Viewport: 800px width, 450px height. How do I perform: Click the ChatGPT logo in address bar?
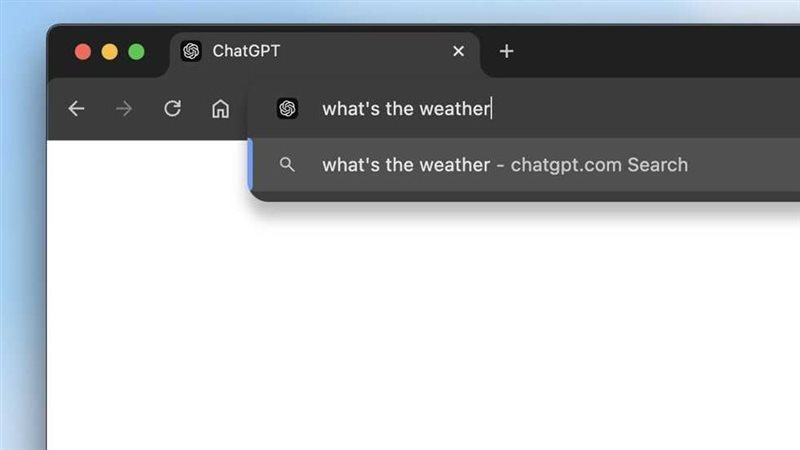pyautogui.click(x=287, y=108)
